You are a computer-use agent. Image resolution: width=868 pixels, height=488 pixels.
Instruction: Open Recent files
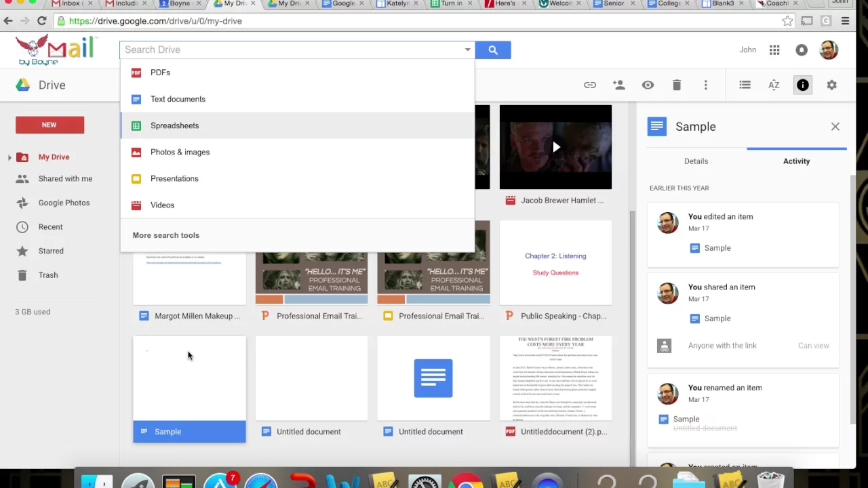[50, 227]
